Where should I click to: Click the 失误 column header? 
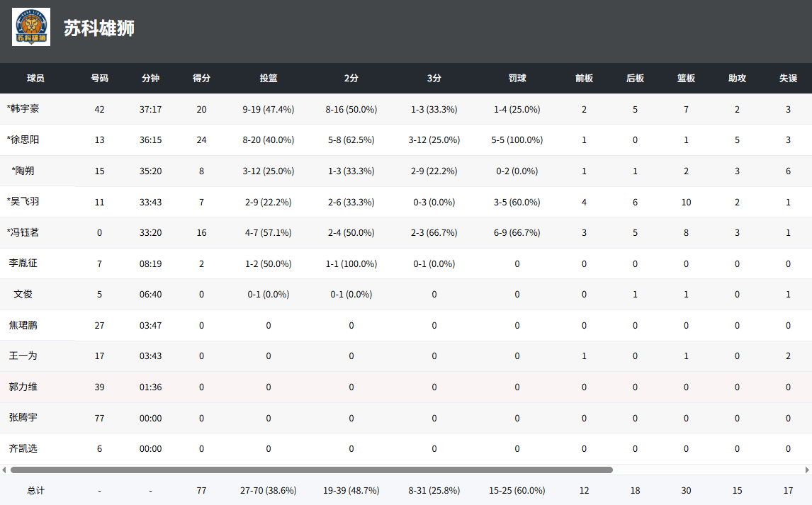(788, 78)
